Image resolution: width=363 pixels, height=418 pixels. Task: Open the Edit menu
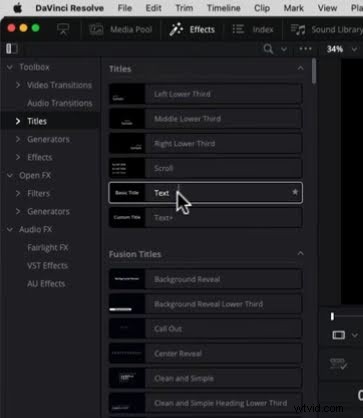153,8
